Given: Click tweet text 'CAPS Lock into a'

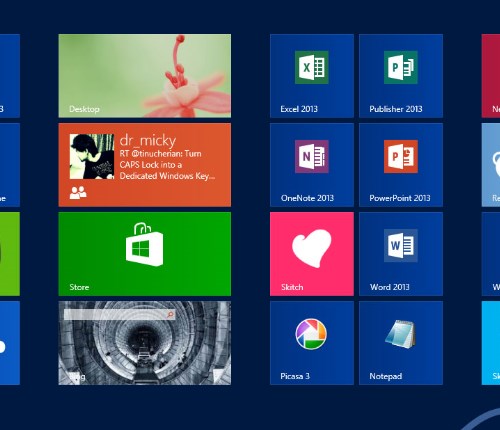Looking at the screenshot, I should pos(151,165).
